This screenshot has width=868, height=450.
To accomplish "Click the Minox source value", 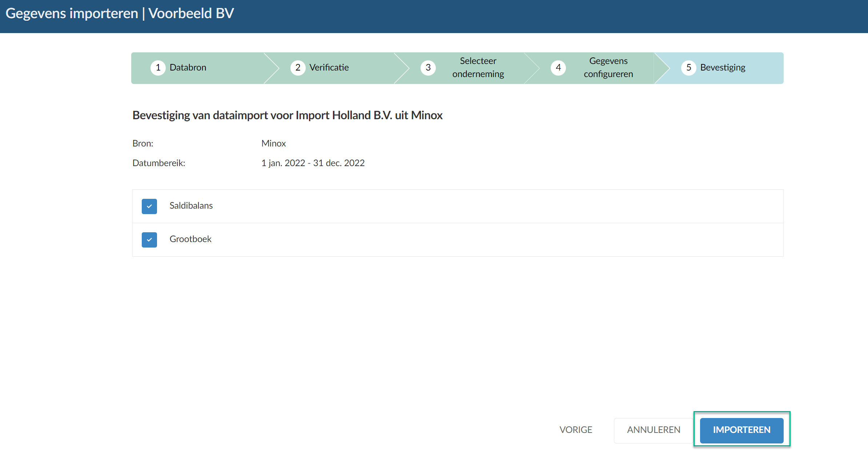I will click(x=273, y=144).
